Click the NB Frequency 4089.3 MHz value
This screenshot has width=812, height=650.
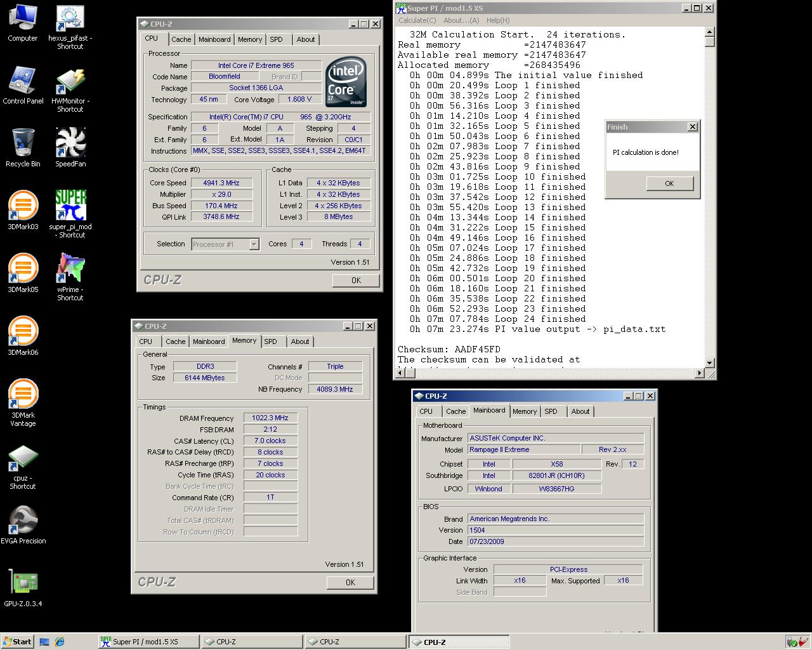point(335,389)
